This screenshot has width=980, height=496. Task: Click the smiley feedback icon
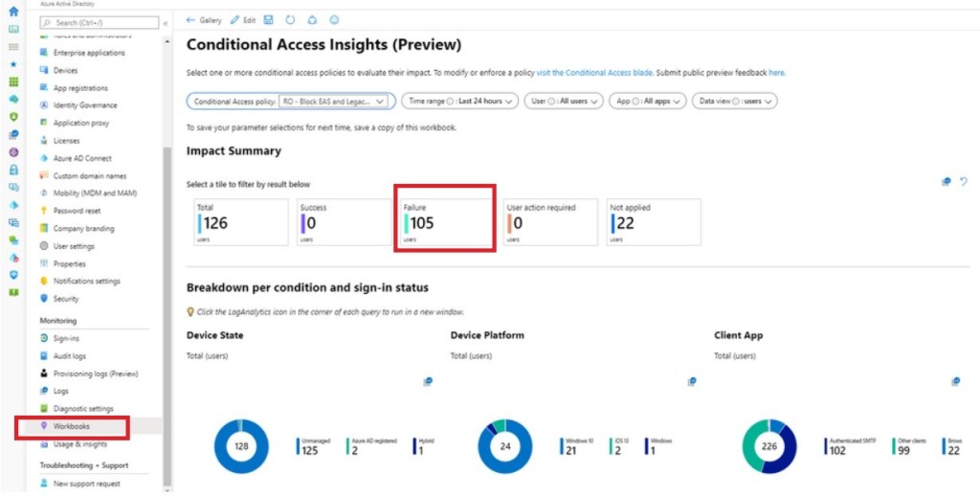click(x=334, y=20)
